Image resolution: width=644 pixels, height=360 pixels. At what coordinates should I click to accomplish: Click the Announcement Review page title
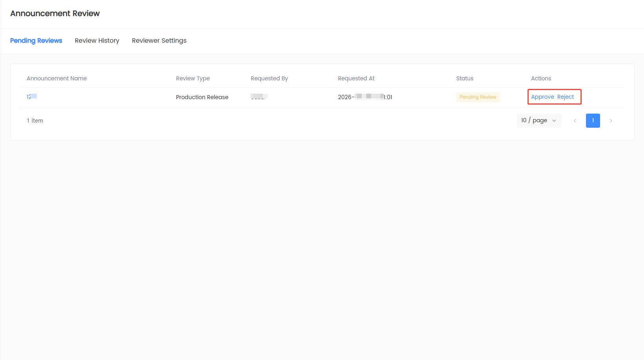coord(55,13)
